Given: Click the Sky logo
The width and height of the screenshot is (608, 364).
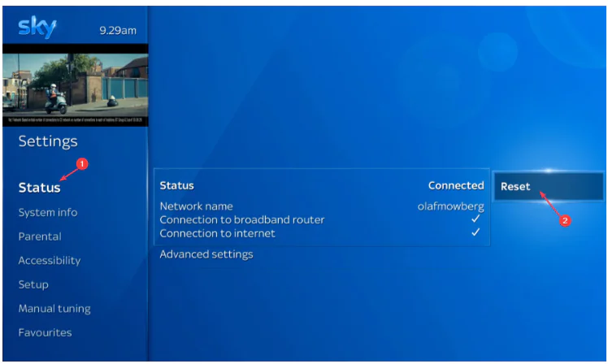Looking at the screenshot, I should tap(37, 28).
